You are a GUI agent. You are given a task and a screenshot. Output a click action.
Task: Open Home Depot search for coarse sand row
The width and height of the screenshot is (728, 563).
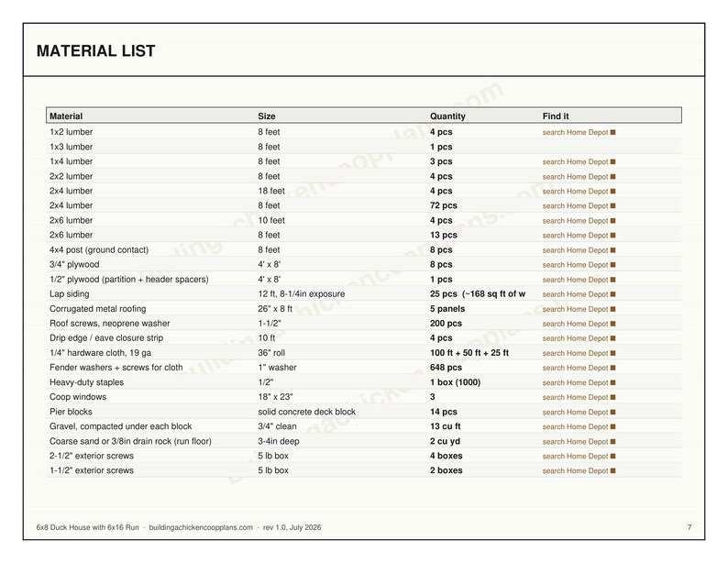575,441
